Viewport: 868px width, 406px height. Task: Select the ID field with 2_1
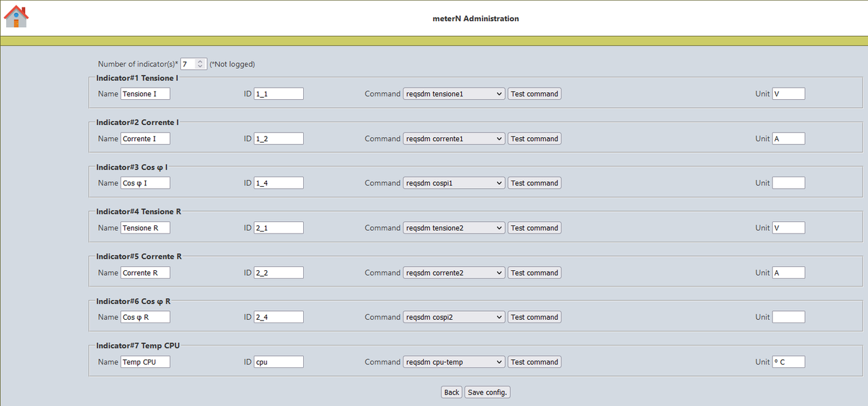pos(279,228)
